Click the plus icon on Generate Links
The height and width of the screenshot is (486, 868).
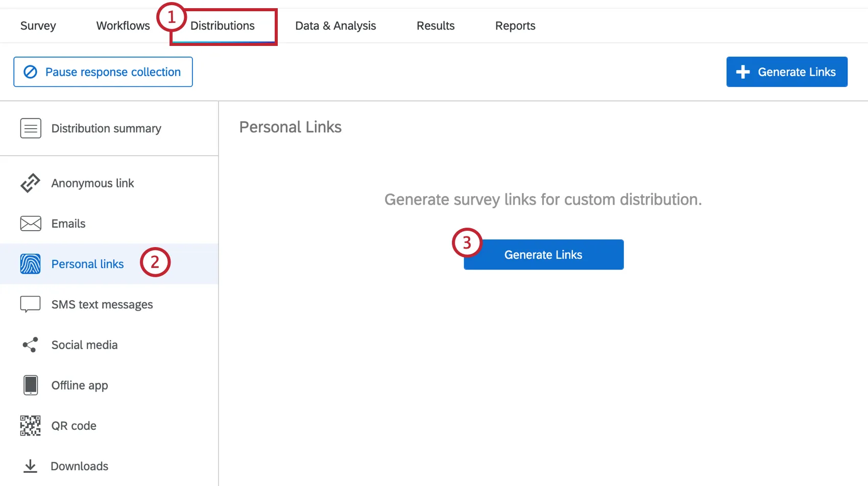coord(743,71)
